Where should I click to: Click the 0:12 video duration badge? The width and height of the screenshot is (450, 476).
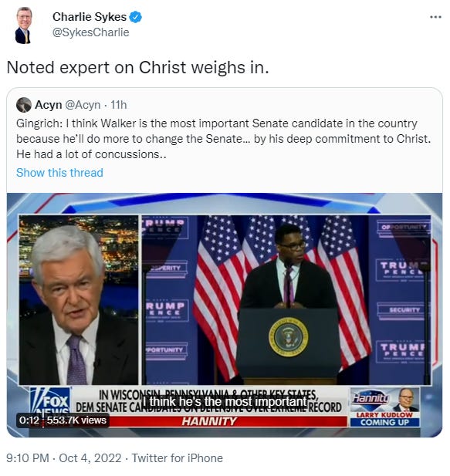(29, 420)
